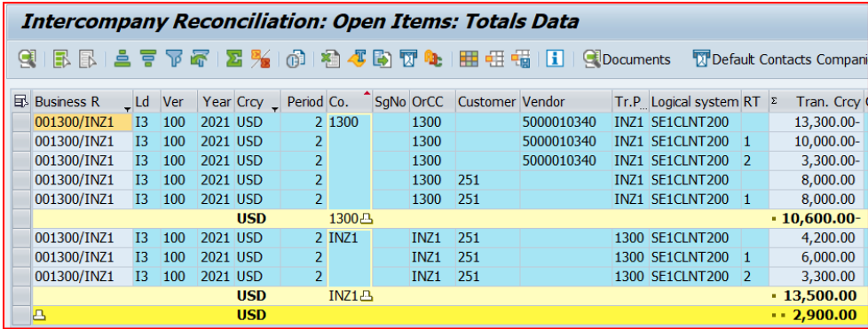This screenshot has width=868, height=329.
Task: Select row header of the 13,300.00- row
Action: [x=21, y=122]
